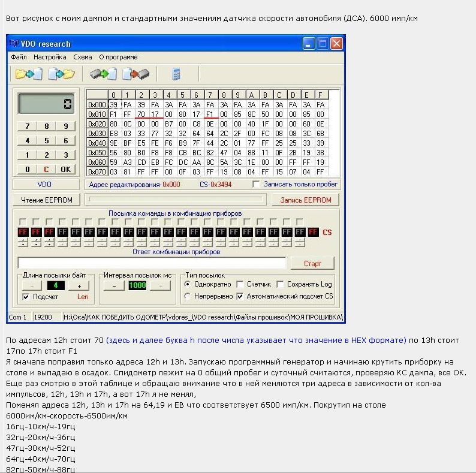476x473 pixels.
Task: Click column header A in hex grid
Action: coord(251,95)
